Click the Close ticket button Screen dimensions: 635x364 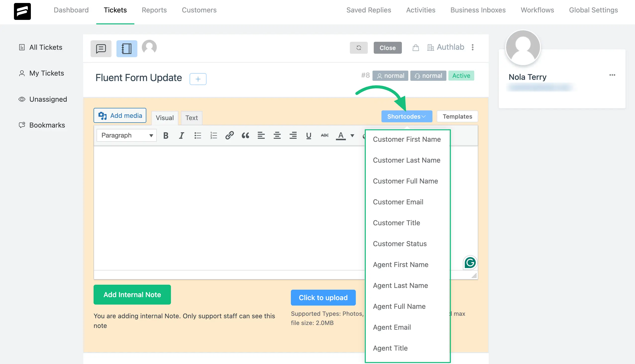[388, 48]
